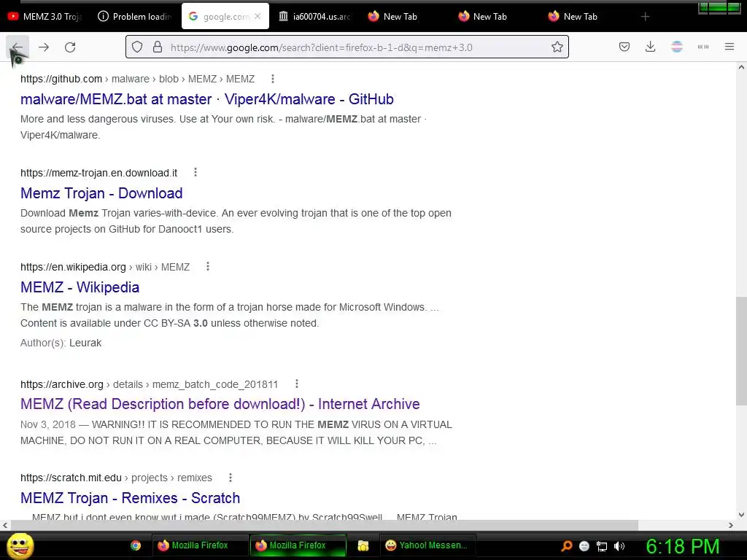Reload the current page
The width and height of the screenshot is (747, 560).
[x=70, y=47]
